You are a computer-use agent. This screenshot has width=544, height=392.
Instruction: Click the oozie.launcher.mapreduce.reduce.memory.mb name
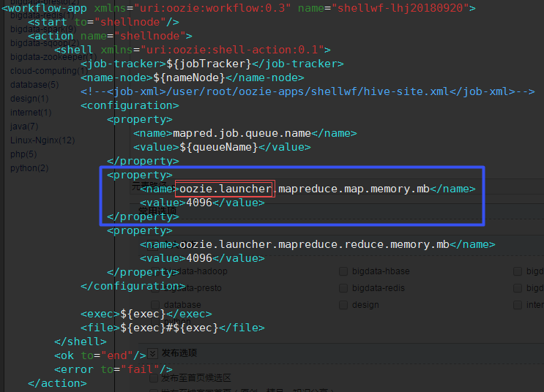[x=314, y=244]
